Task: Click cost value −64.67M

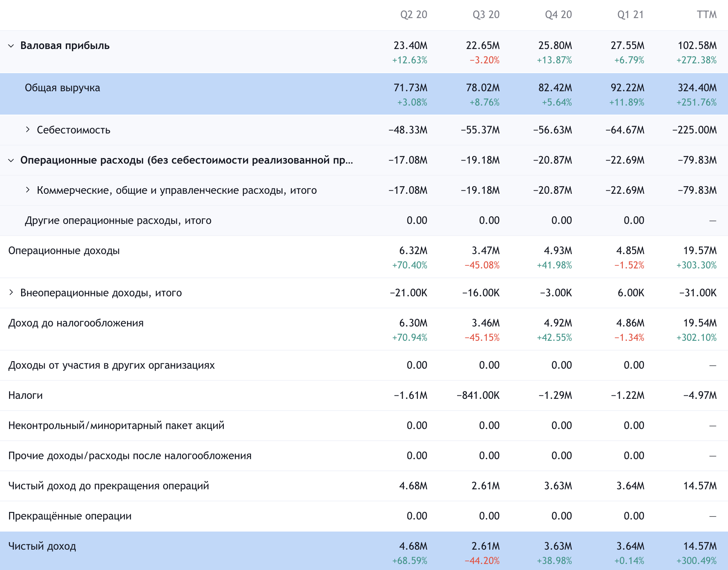Action: coord(625,130)
